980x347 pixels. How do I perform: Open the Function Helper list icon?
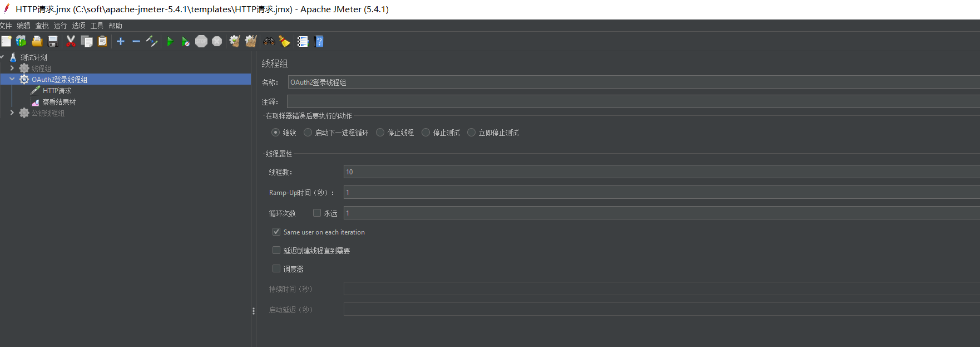click(x=303, y=41)
